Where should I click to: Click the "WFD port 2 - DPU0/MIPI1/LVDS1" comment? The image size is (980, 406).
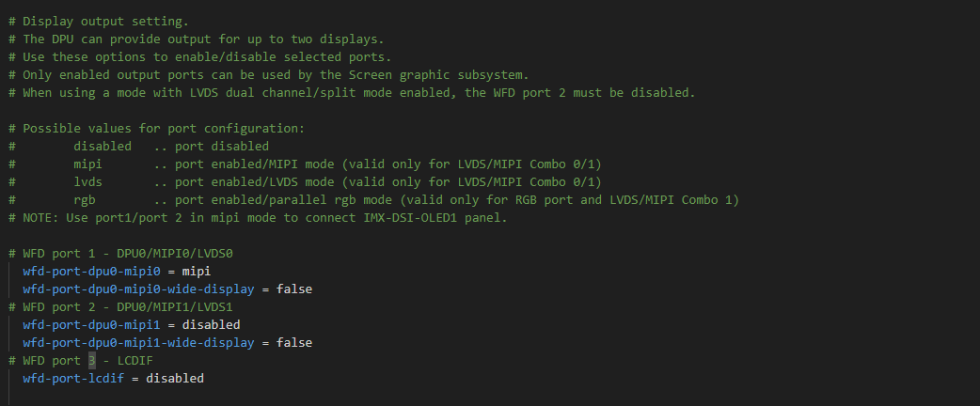(x=127, y=307)
